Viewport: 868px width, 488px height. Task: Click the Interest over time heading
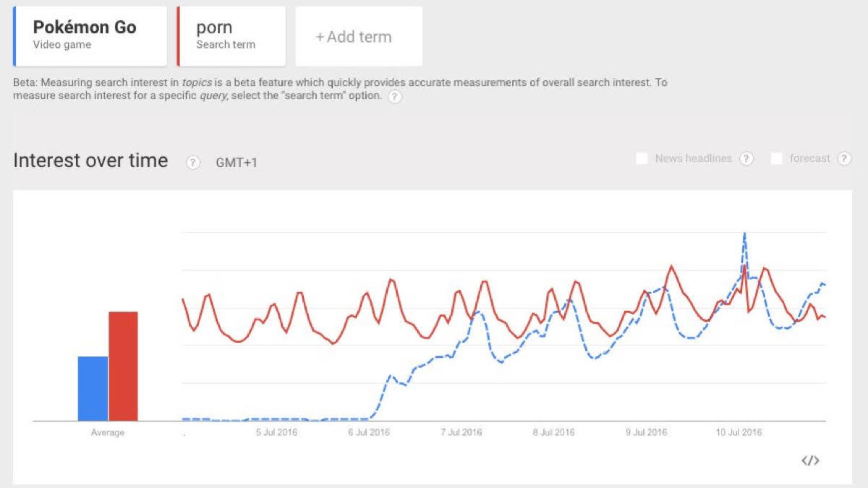pyautogui.click(x=91, y=161)
